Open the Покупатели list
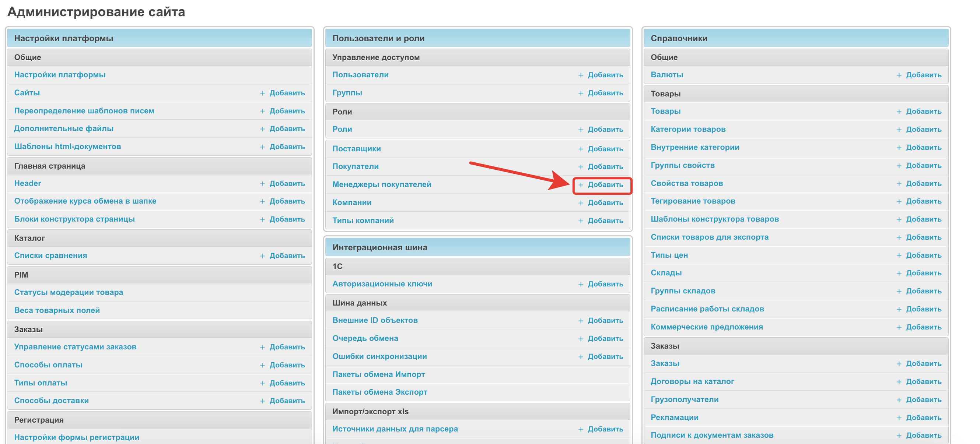 (x=355, y=166)
